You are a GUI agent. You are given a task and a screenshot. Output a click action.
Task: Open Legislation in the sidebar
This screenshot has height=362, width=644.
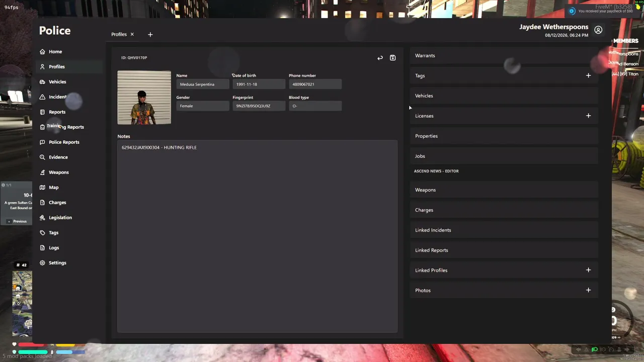click(69, 217)
